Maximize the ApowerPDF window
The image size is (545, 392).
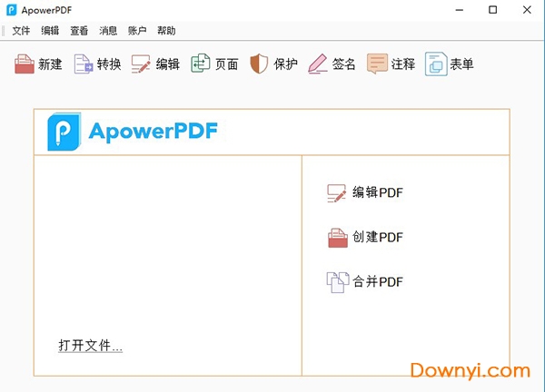tap(493, 10)
